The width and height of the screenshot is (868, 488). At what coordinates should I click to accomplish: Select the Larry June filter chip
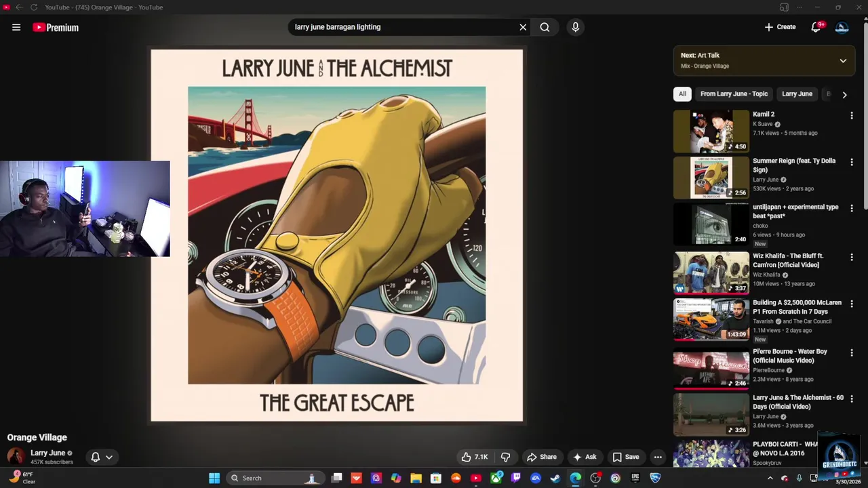click(x=797, y=94)
